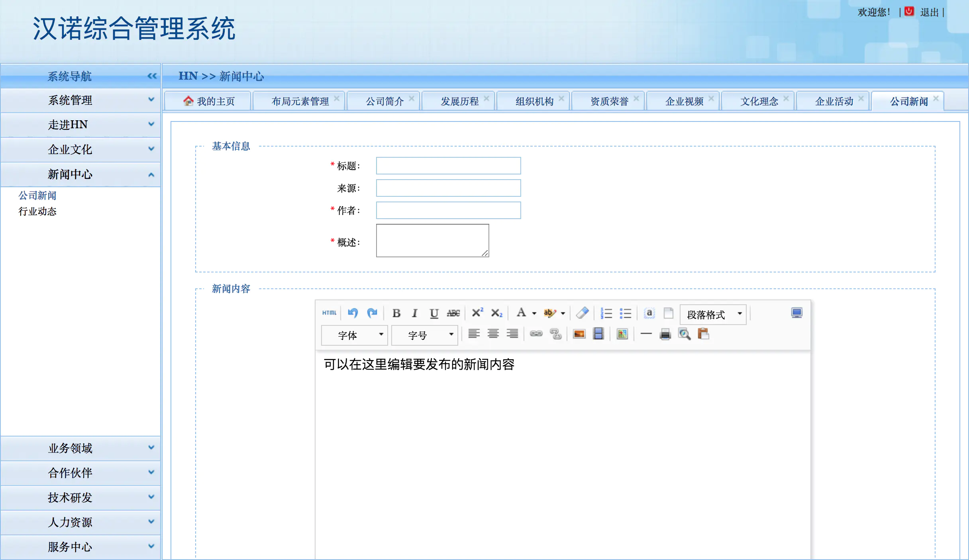969x560 pixels.
Task: Click the 退出 logout link
Action: (x=929, y=12)
